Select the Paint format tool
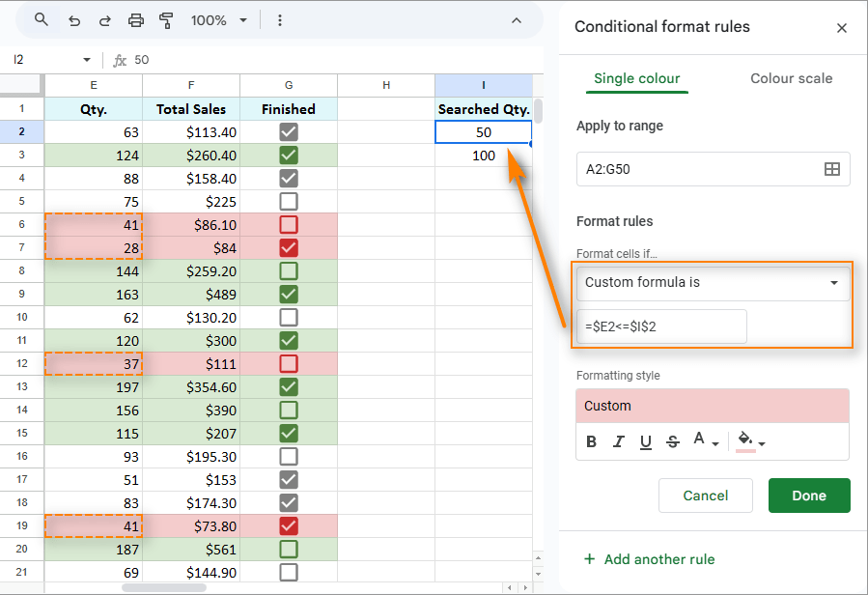 click(x=166, y=19)
